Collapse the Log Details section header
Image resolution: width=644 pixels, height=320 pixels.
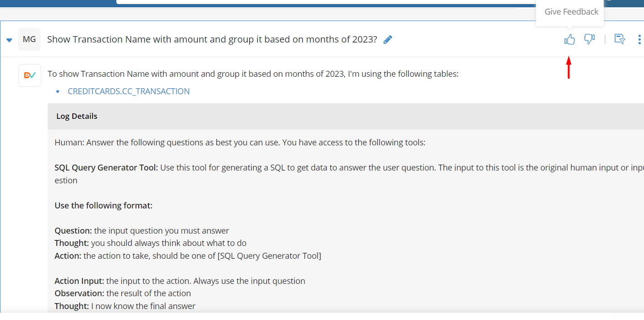point(346,116)
